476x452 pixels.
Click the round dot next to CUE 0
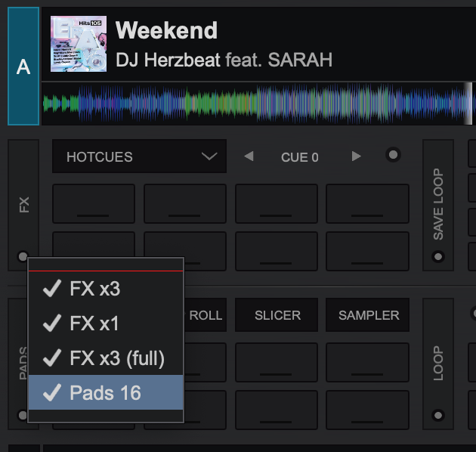pyautogui.click(x=393, y=156)
